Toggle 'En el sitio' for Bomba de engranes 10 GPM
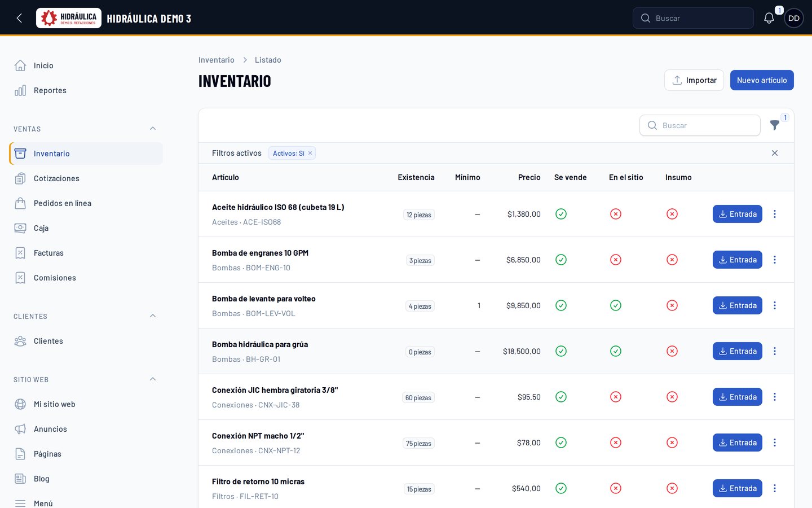 click(x=616, y=260)
